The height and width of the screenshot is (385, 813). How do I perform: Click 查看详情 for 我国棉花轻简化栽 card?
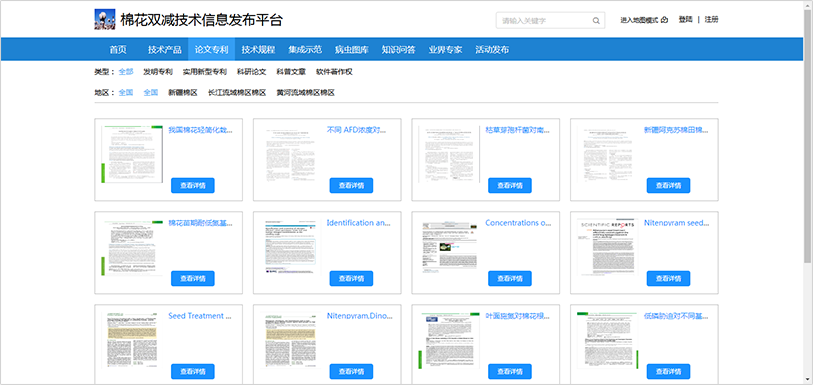coord(193,186)
